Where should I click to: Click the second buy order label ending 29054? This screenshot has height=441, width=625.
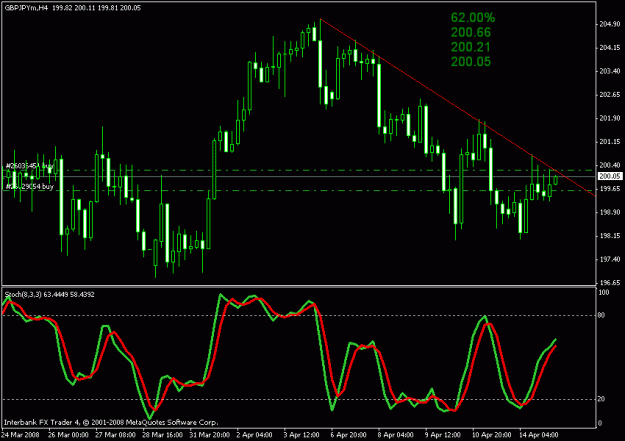tap(29, 187)
